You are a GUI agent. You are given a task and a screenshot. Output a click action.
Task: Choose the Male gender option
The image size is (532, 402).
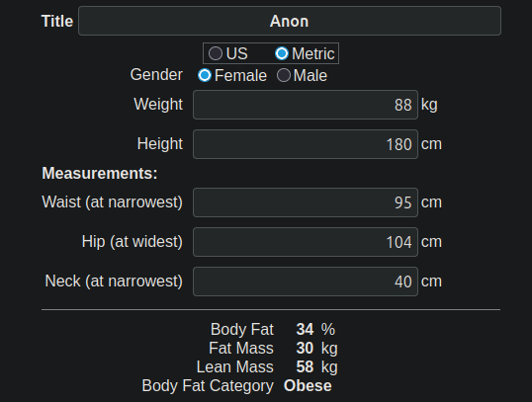tap(284, 75)
